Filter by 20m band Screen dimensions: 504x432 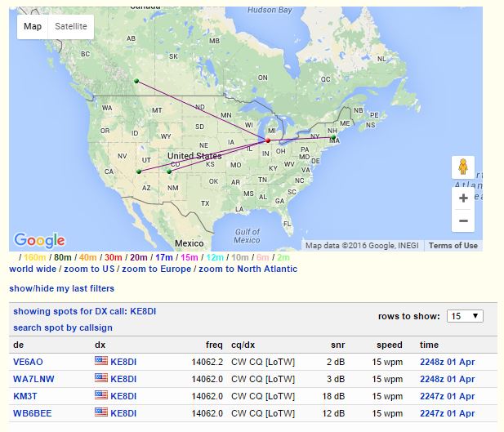coord(139,257)
